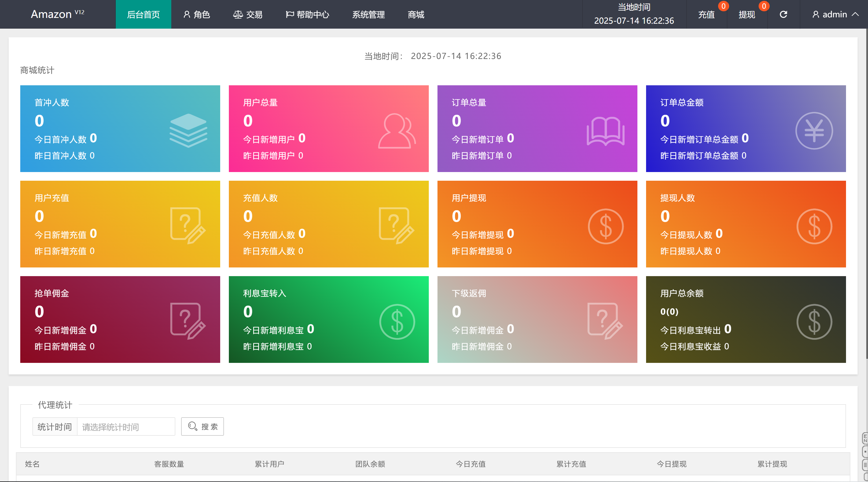Viewport: 868px width, 482px height.
Task: Click the yen symbol on the 订单总金额 card
Action: (x=814, y=130)
